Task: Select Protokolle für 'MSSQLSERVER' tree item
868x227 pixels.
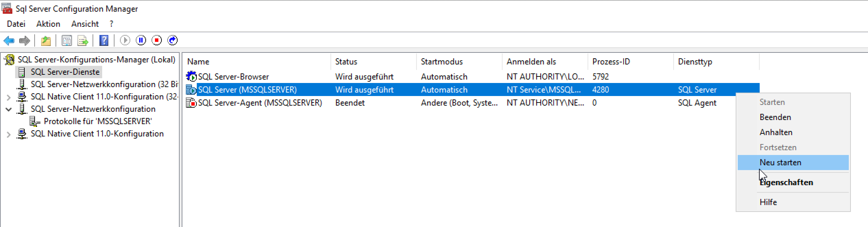Action: (x=98, y=121)
